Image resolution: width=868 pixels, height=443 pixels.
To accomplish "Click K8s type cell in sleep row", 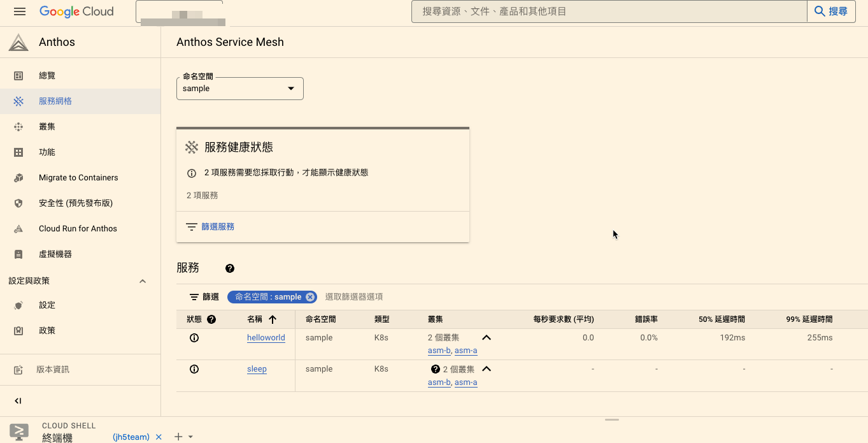I will [x=381, y=369].
